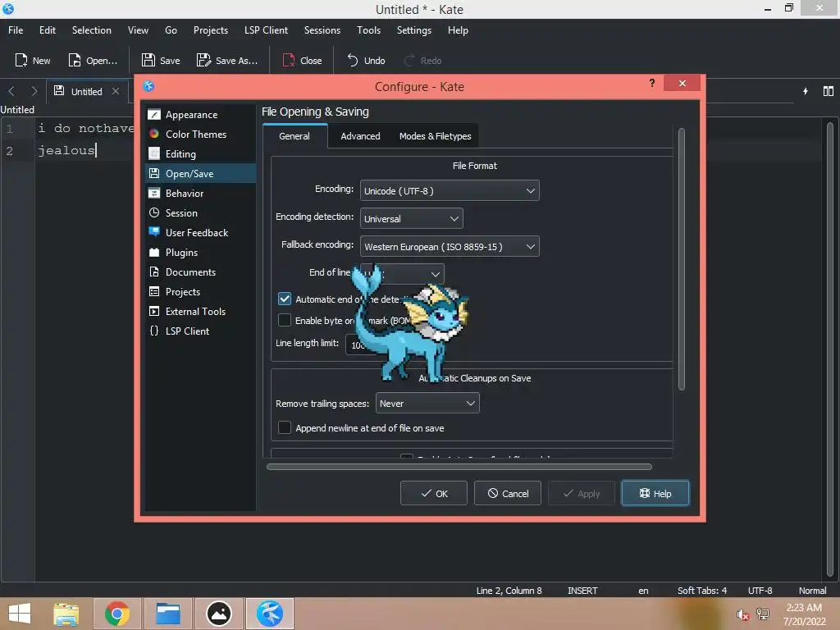Image resolution: width=840 pixels, height=630 pixels.
Task: Undo the last edit
Action: click(366, 61)
